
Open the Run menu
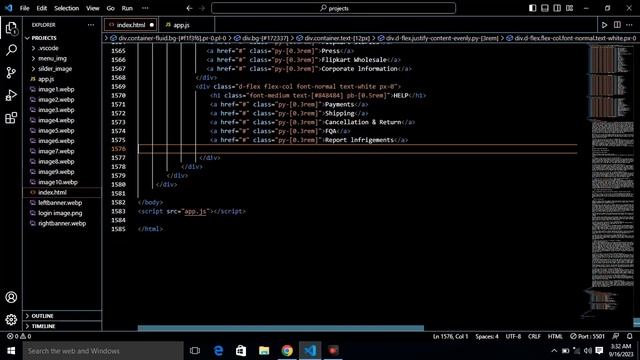tap(127, 8)
